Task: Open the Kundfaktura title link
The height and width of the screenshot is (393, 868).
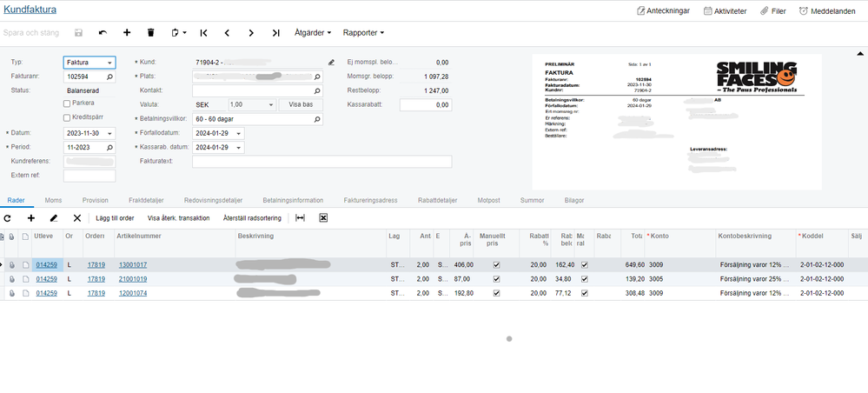Action: point(30,10)
